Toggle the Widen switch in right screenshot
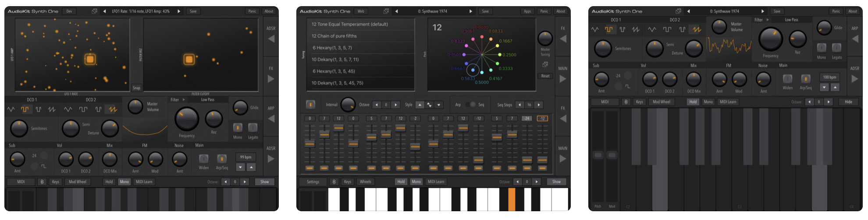The height and width of the screenshot is (220, 868). [x=788, y=79]
